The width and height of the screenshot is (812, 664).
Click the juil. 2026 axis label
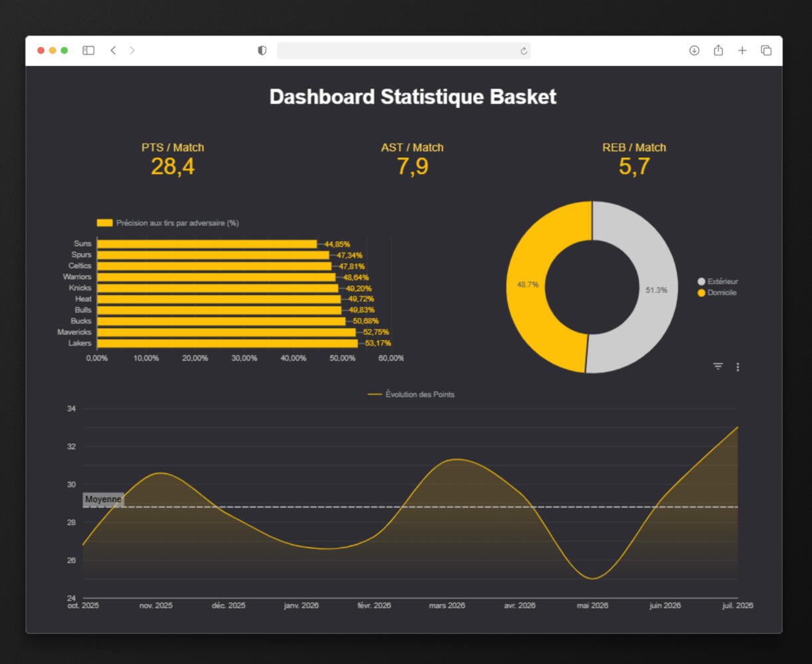click(737, 605)
